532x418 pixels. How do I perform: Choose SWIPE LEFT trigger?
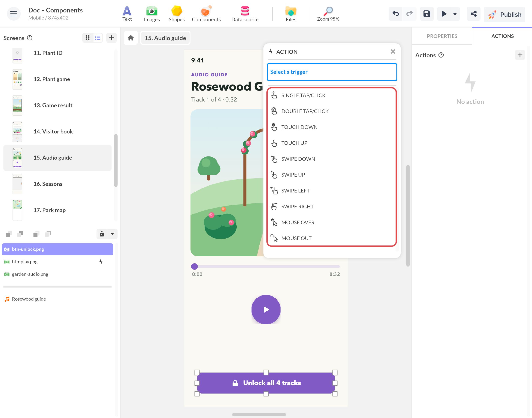coord(332,191)
